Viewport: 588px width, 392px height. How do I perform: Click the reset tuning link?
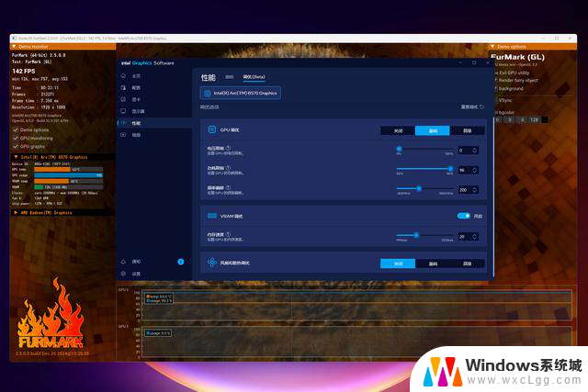click(472, 106)
